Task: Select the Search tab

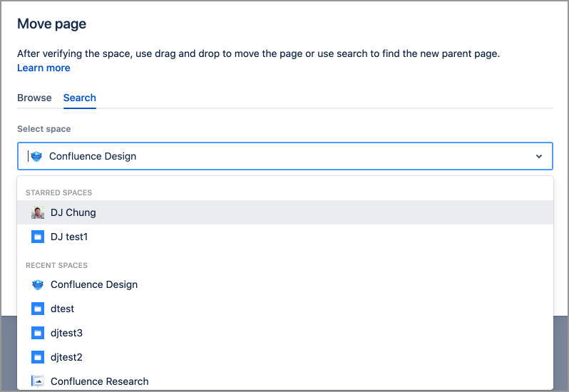Action: 79,98
